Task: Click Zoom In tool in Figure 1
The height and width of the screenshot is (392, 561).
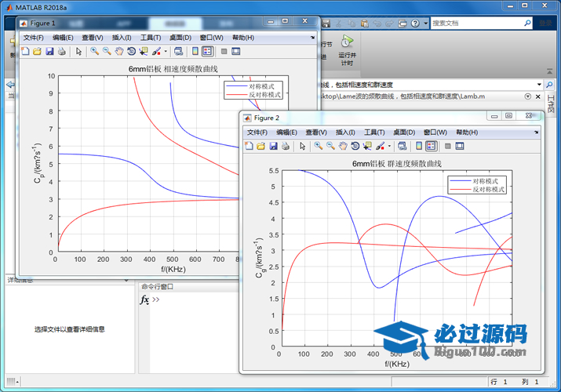Action: click(x=94, y=52)
